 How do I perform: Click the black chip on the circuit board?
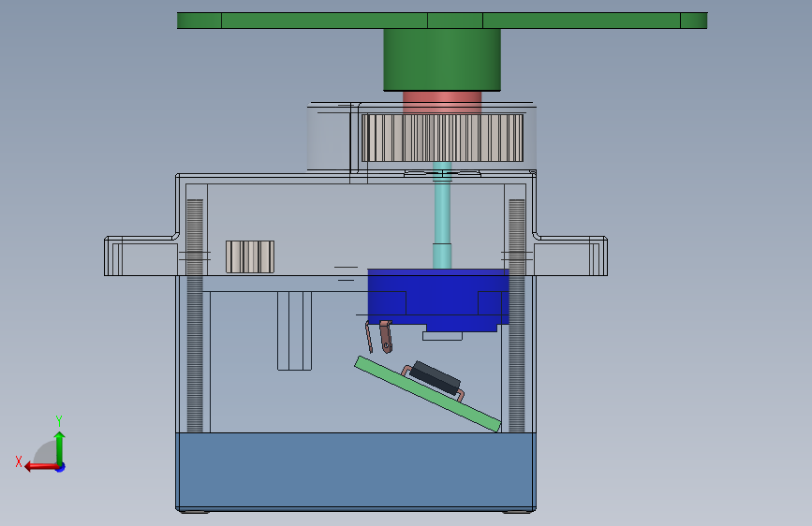(435, 376)
